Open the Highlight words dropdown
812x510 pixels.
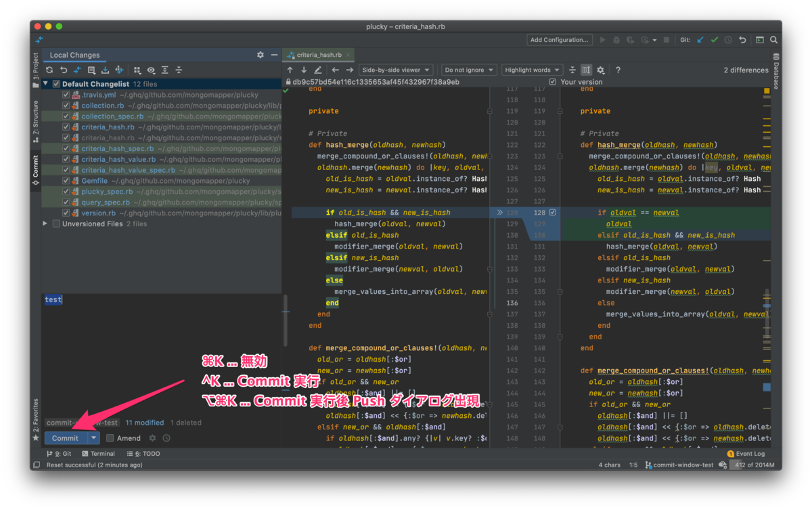[532, 70]
